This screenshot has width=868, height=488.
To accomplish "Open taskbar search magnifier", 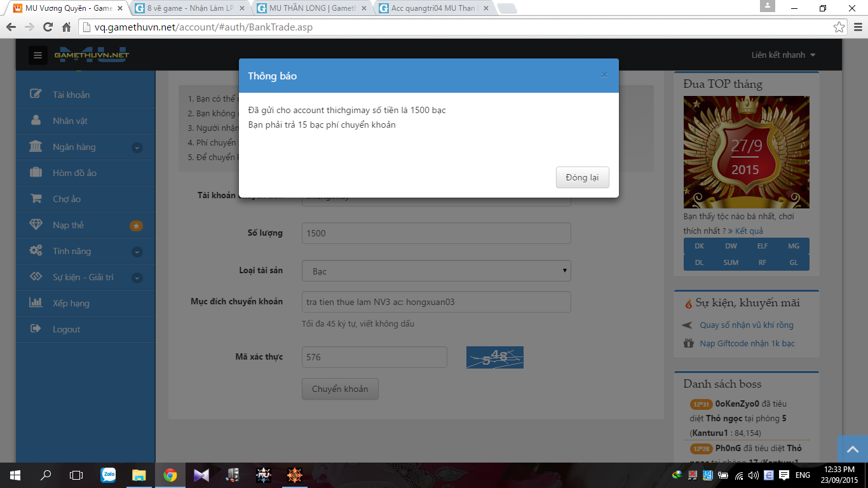I will (x=46, y=475).
